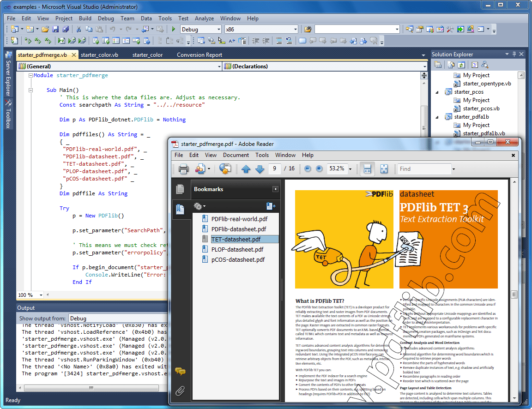This screenshot has height=409, width=532.
Task: Open the Debug menu in Visual Studio
Action: pos(106,18)
